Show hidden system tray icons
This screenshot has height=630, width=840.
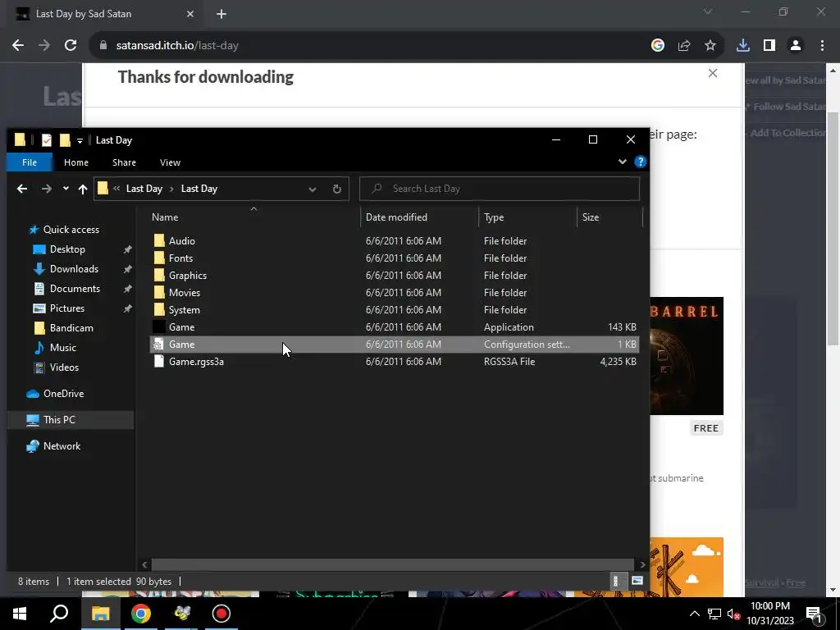point(694,614)
